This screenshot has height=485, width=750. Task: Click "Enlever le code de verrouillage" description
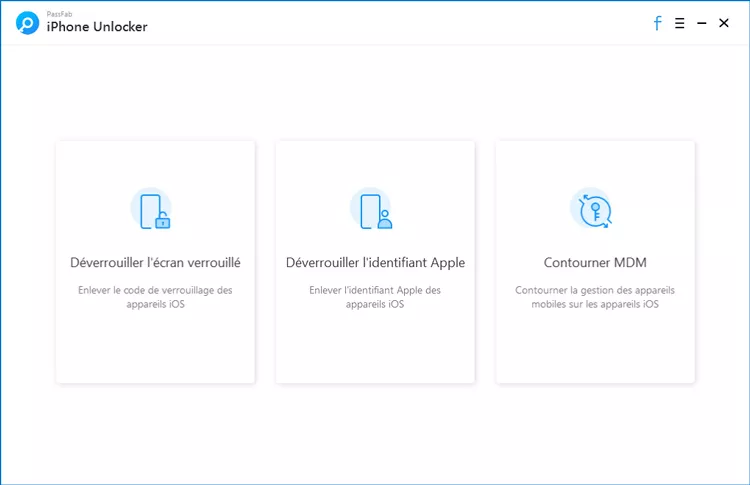point(155,297)
